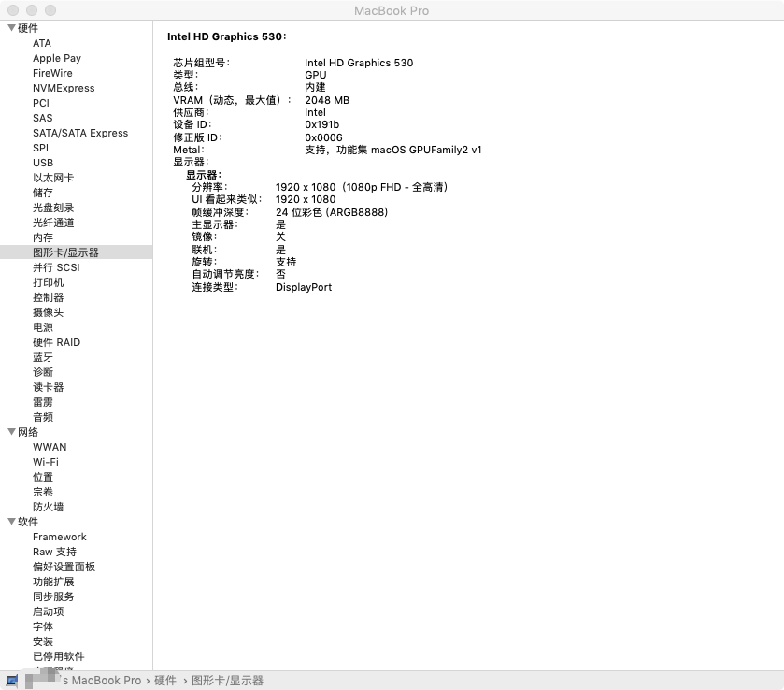
Task: Open the SAS entry
Action: pos(42,118)
